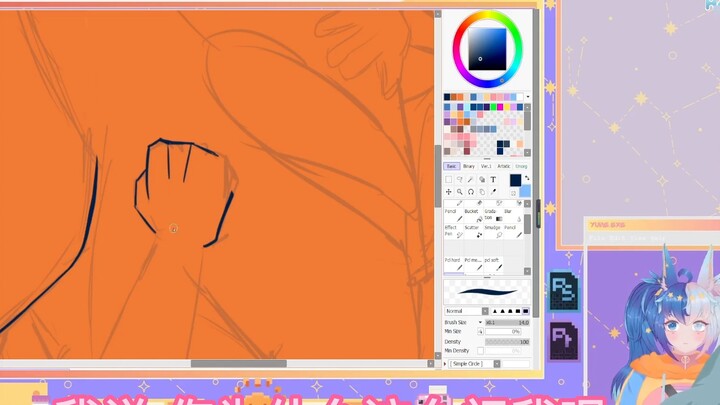Enable the Min Density checkbox

(480, 351)
